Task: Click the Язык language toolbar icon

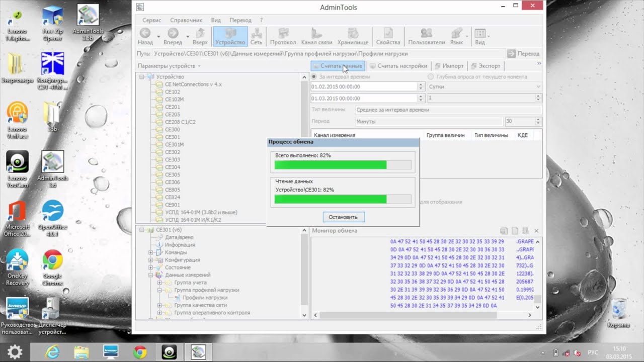Action: coord(456,36)
